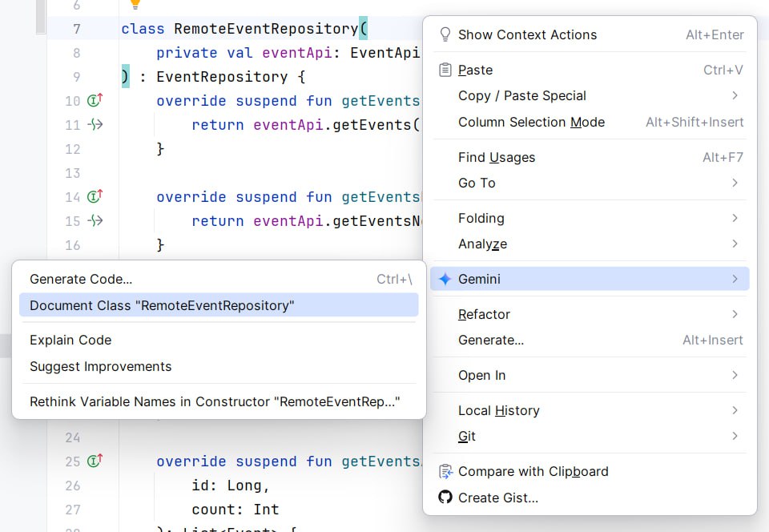Select Rethink Variable Names in Constructor
Screen dimensions: 769x532
coord(219,401)
